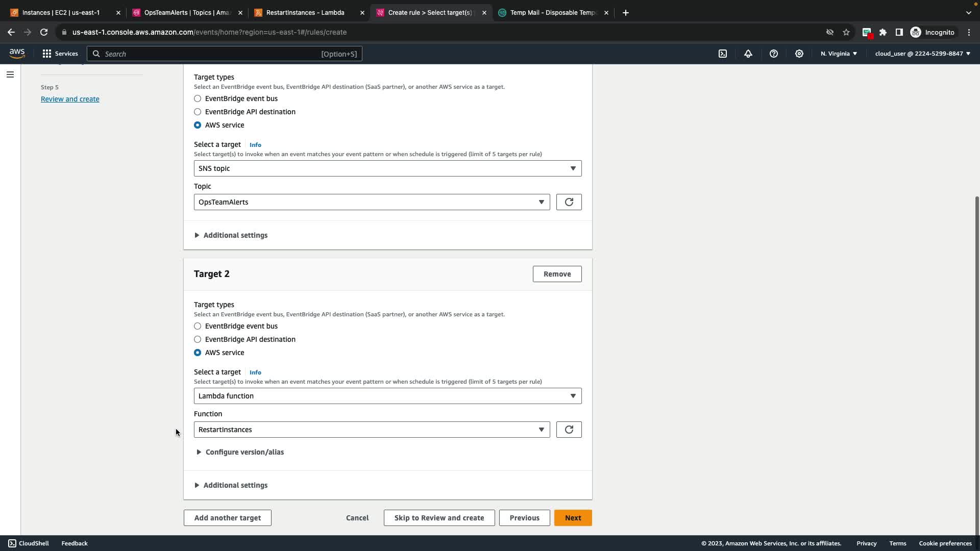Refresh the Lambda Function list

[x=569, y=430]
